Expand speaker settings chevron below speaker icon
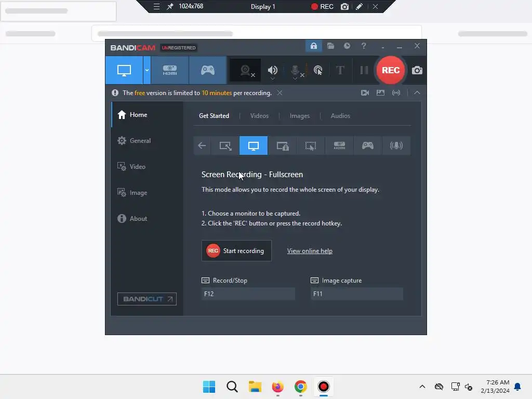Image resolution: width=532 pixels, height=399 pixels. (272, 79)
